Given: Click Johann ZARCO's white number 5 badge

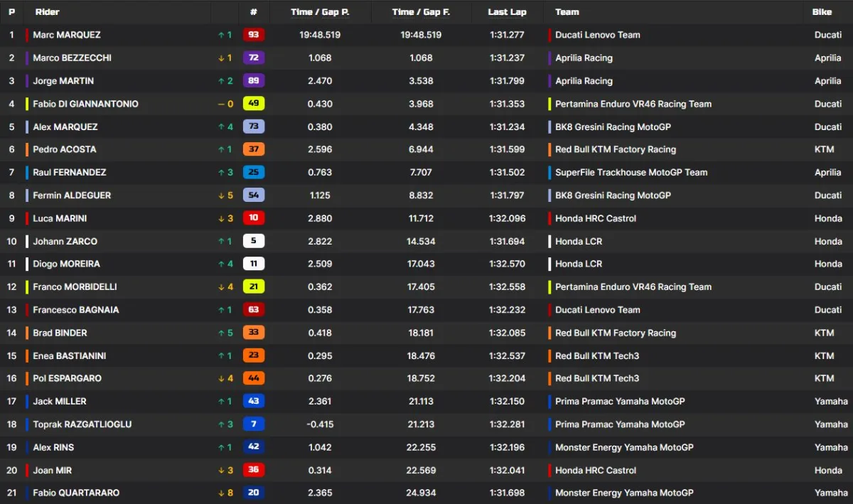Looking at the screenshot, I should [x=254, y=241].
